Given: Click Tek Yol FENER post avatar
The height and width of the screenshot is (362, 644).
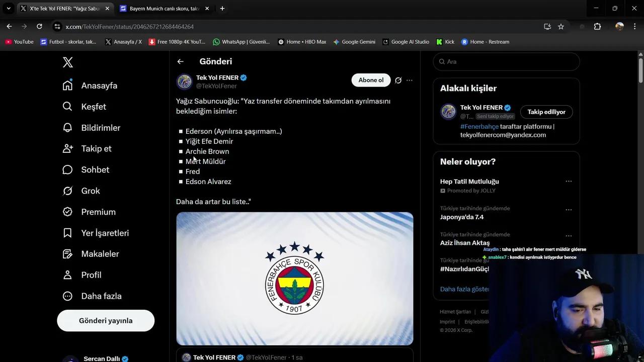Looking at the screenshot, I should pos(184,81).
